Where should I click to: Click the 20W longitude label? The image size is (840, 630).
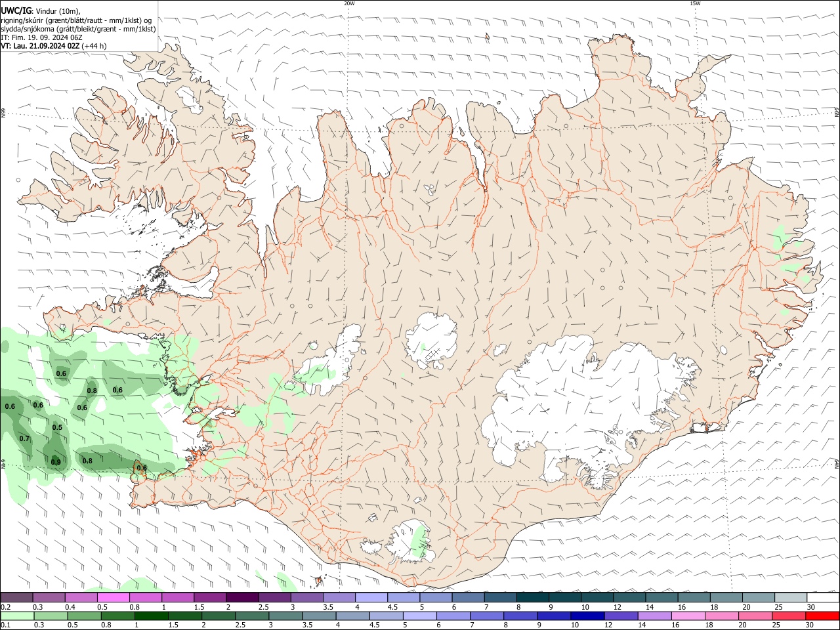pos(349,3)
